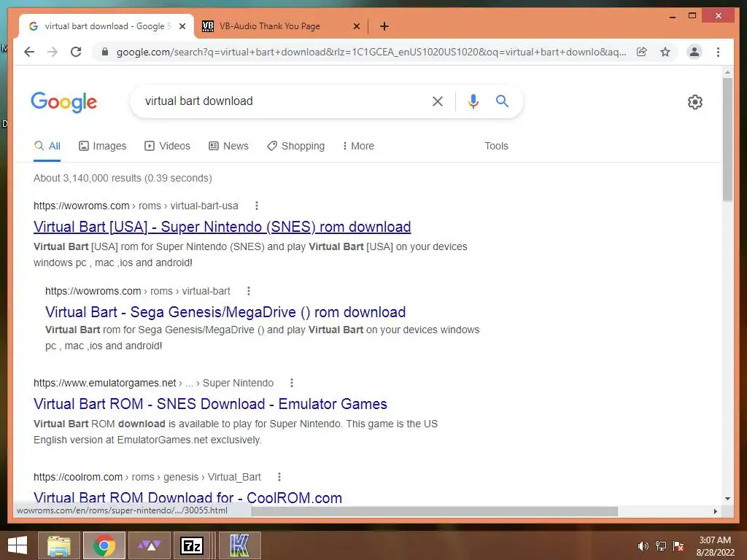Click the emulatorgames.net Super Nintendo URL text
This screenshot has height=560, width=747.
tap(153, 383)
